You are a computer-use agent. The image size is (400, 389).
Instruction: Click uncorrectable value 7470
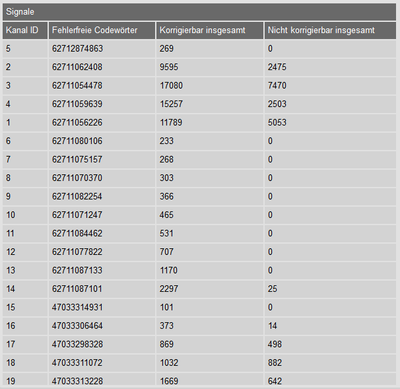click(277, 86)
